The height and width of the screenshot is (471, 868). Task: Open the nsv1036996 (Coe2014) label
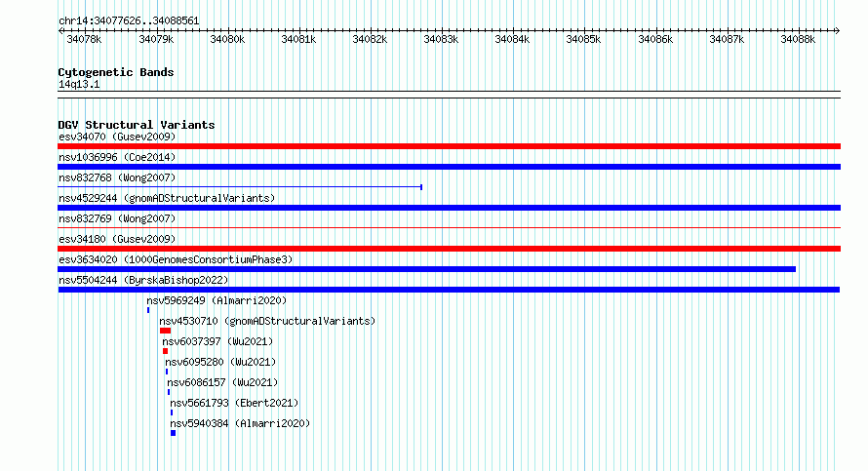click(117, 157)
